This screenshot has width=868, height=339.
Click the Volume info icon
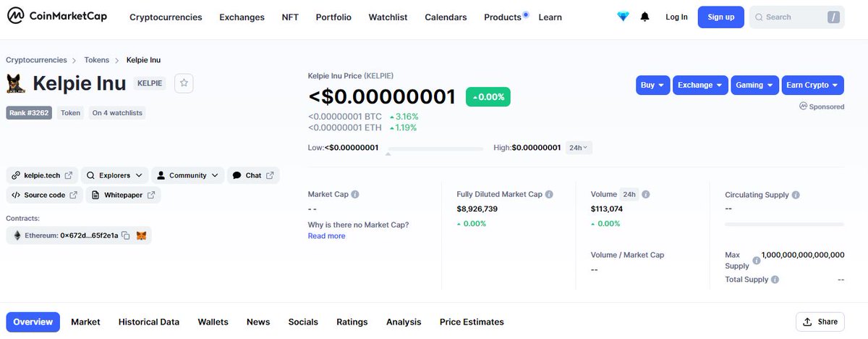point(646,194)
